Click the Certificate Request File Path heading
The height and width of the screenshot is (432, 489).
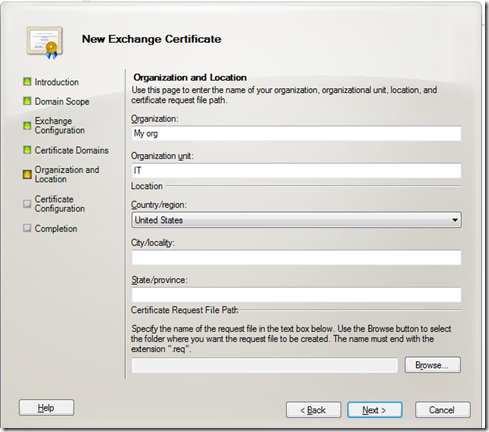(x=185, y=310)
